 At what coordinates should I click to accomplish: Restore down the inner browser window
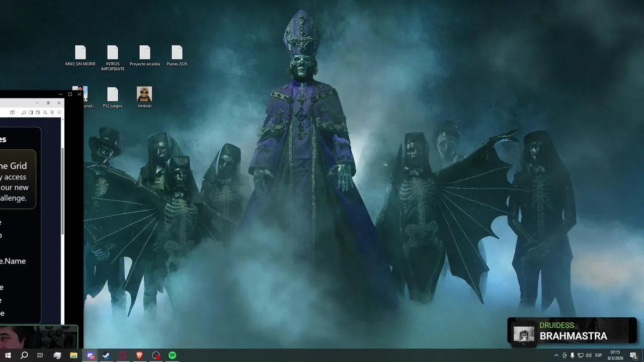pos(48,103)
